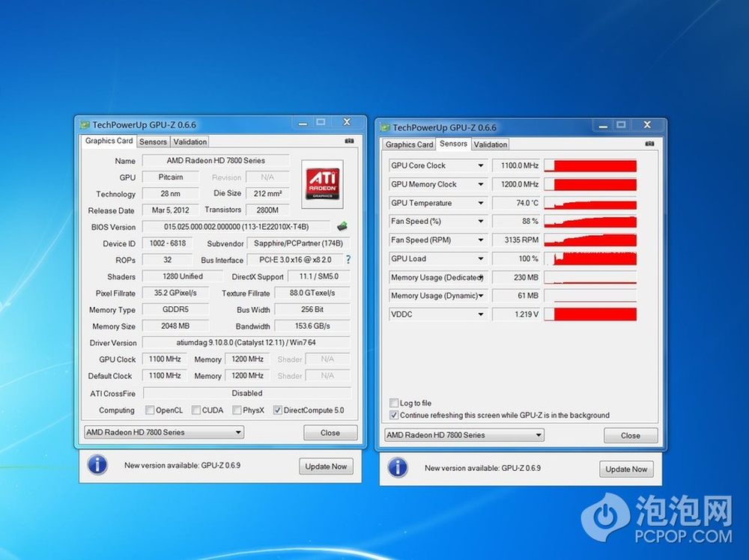Click the 1.219 V VDDC value
This screenshot has height=560, width=749.
516,314
